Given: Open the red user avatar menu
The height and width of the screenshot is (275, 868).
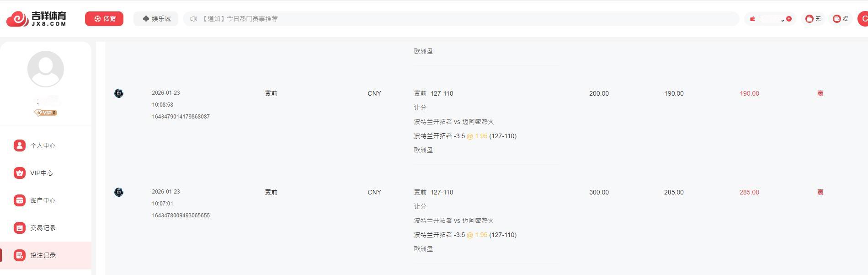Looking at the screenshot, I should coord(863,19).
